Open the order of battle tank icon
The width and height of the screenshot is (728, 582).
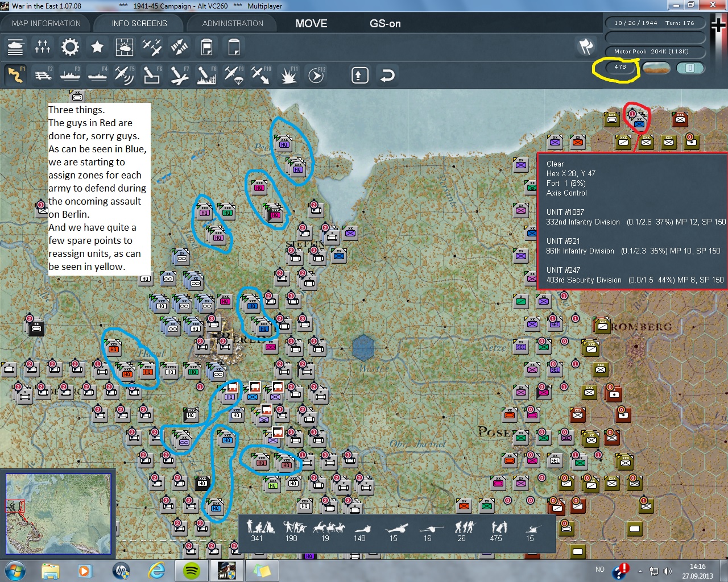15,47
